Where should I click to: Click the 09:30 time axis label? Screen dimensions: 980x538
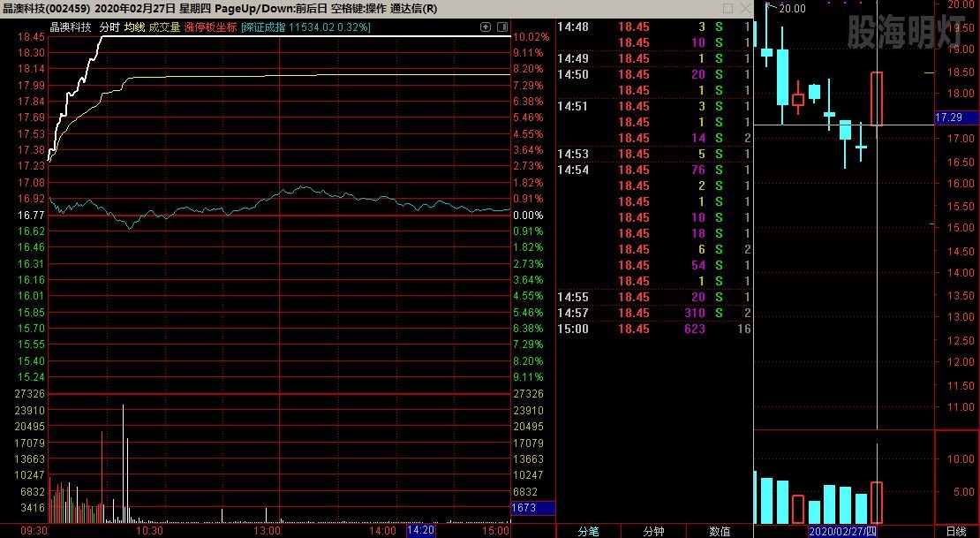(34, 531)
